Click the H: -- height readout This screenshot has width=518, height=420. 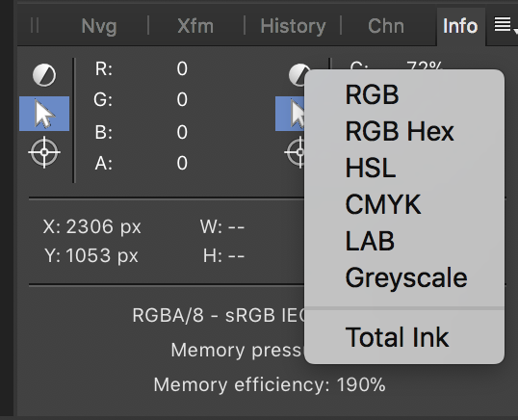pyautogui.click(x=223, y=256)
